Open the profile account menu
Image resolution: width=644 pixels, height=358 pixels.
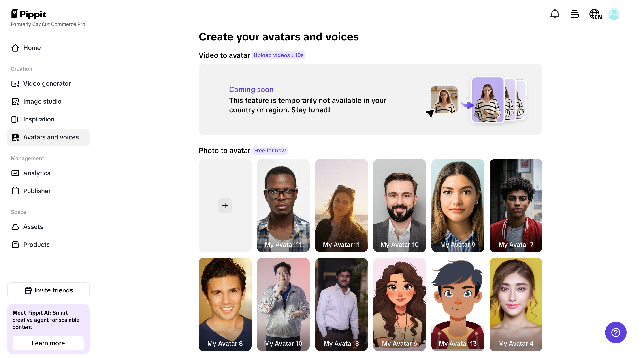614,14
